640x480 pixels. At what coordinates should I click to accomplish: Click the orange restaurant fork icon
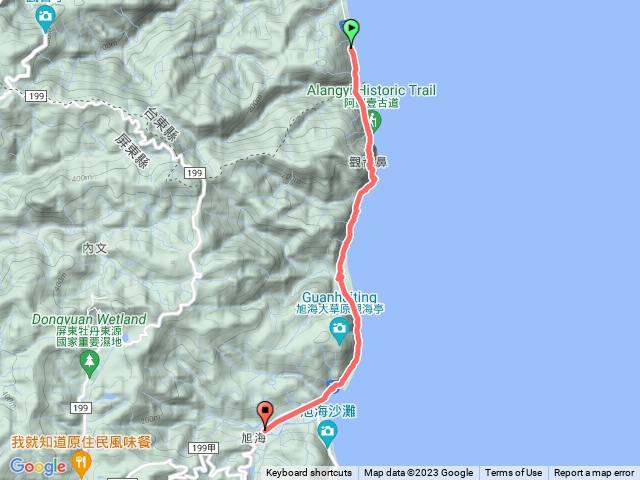coord(81,464)
